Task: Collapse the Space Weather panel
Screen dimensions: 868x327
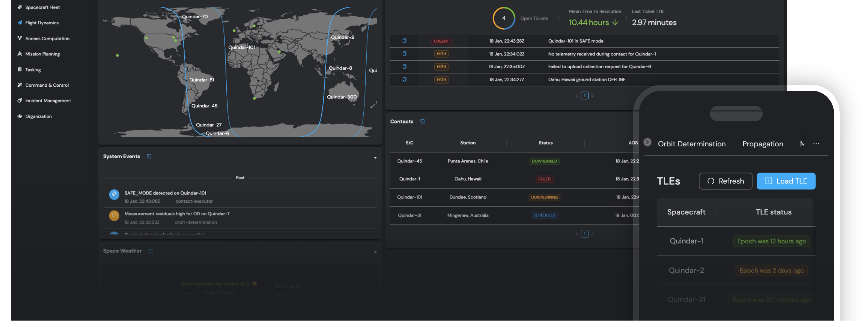Action: coord(375,252)
